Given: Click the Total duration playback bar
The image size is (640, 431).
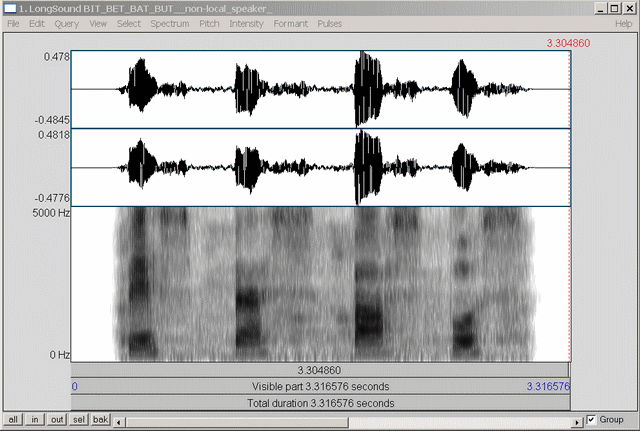Looking at the screenshot, I should coord(320,403).
